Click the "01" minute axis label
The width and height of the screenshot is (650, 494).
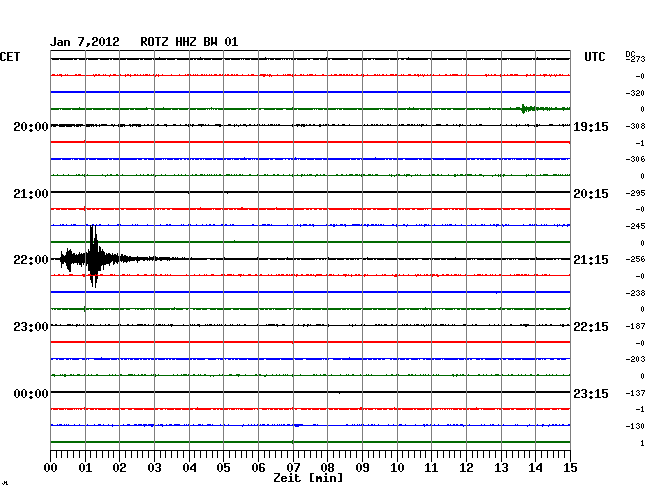[x=85, y=468]
